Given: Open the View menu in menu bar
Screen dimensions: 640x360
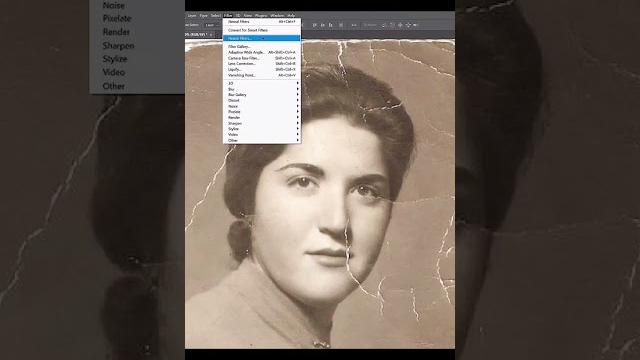Looking at the screenshot, I should tap(247, 16).
